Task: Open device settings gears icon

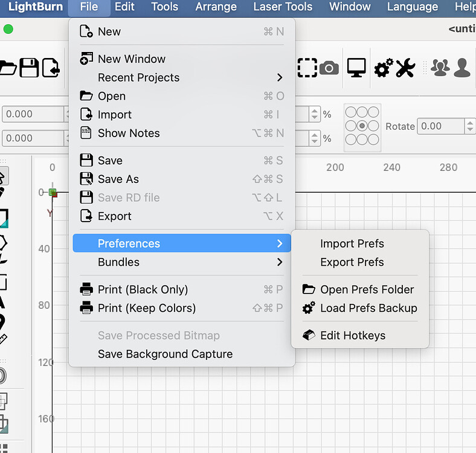Action: pos(383,68)
